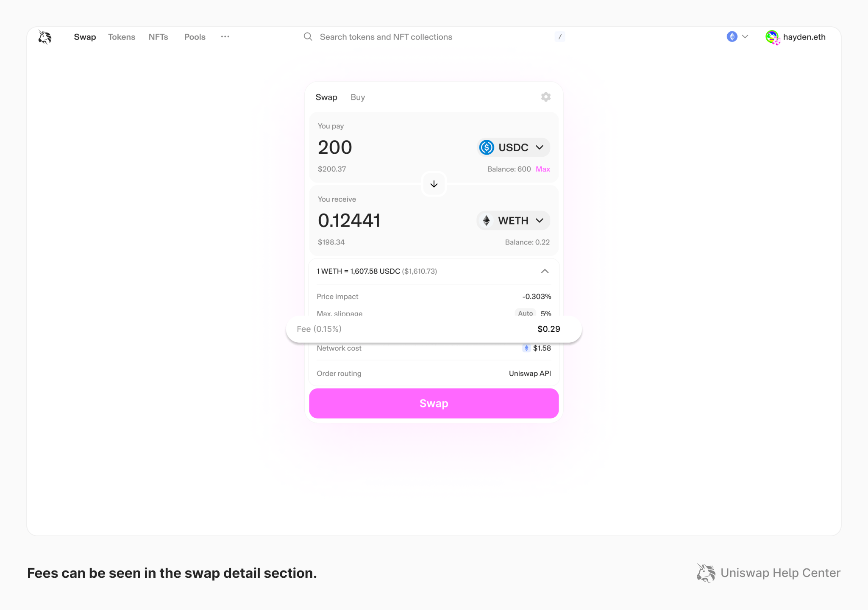Switch to the Buy tab

point(357,97)
